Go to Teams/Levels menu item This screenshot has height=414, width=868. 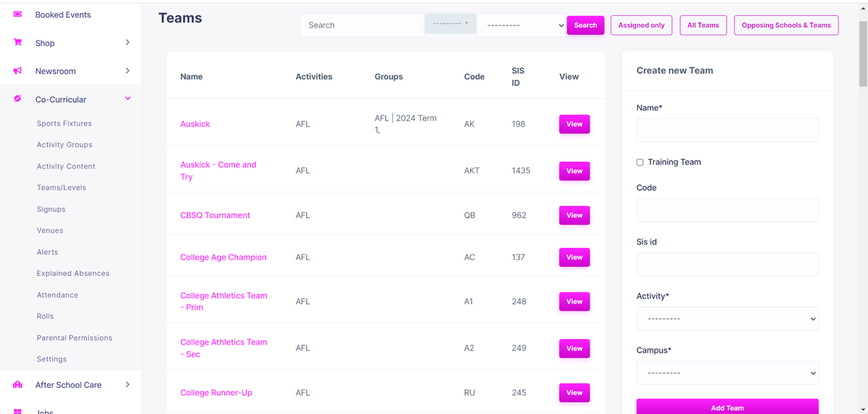[61, 188]
